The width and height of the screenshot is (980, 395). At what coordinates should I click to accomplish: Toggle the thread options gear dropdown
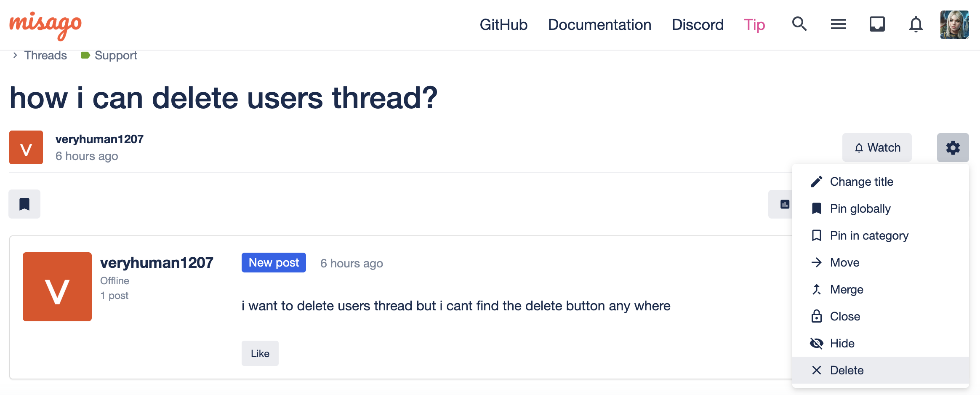(x=953, y=148)
